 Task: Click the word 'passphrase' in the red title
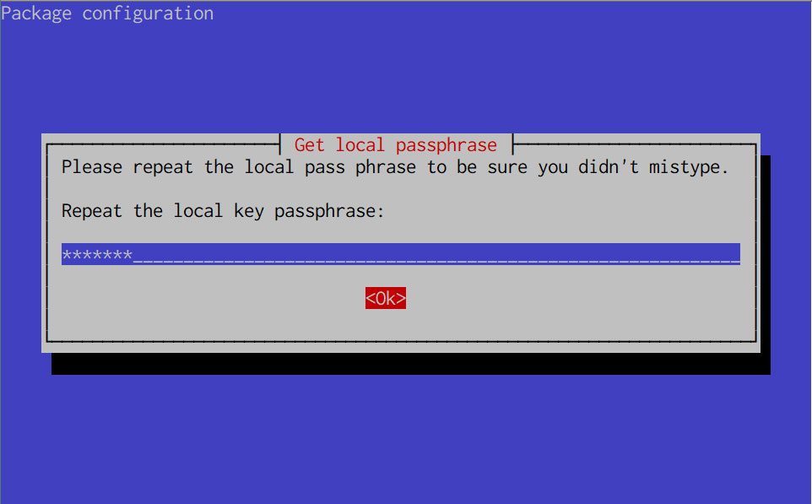point(447,146)
